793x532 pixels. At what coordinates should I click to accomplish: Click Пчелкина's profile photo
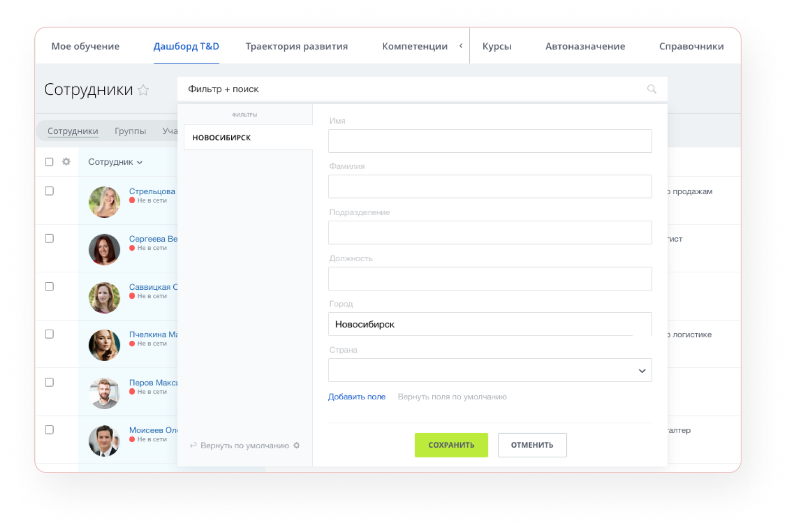coord(104,345)
